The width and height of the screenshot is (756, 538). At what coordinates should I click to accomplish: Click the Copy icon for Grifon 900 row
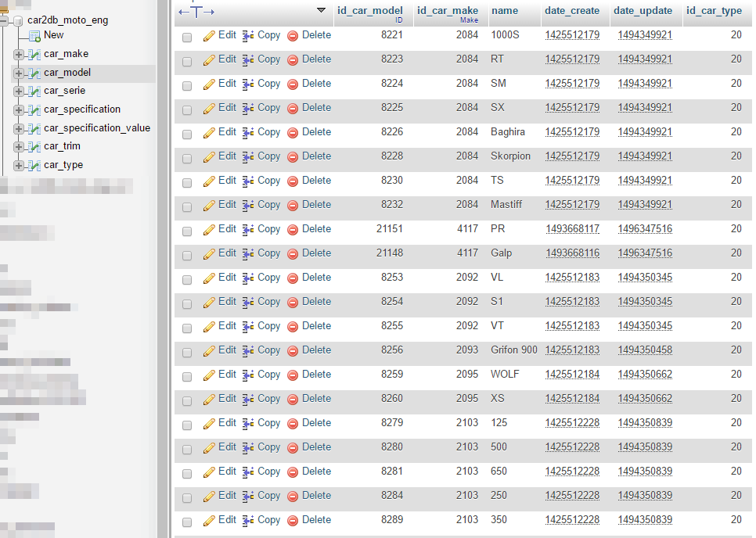point(248,351)
